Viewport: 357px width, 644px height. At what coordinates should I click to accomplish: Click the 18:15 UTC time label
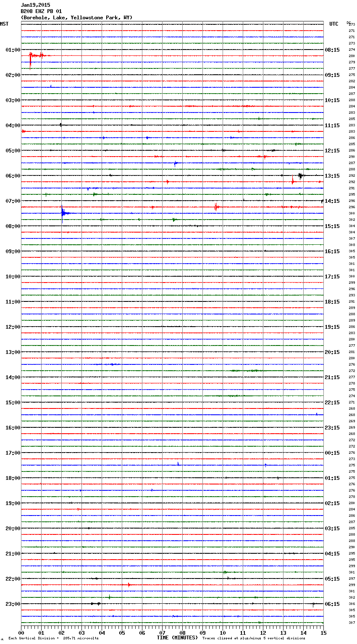click(x=332, y=302)
